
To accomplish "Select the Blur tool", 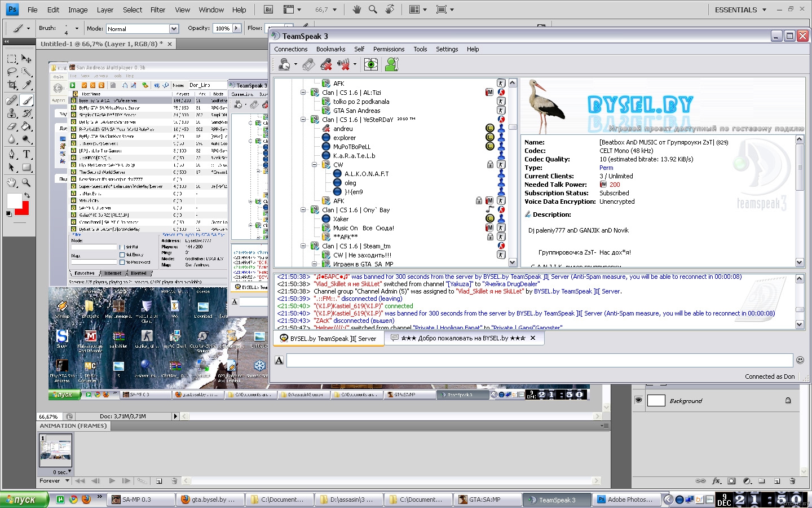I will (11, 139).
